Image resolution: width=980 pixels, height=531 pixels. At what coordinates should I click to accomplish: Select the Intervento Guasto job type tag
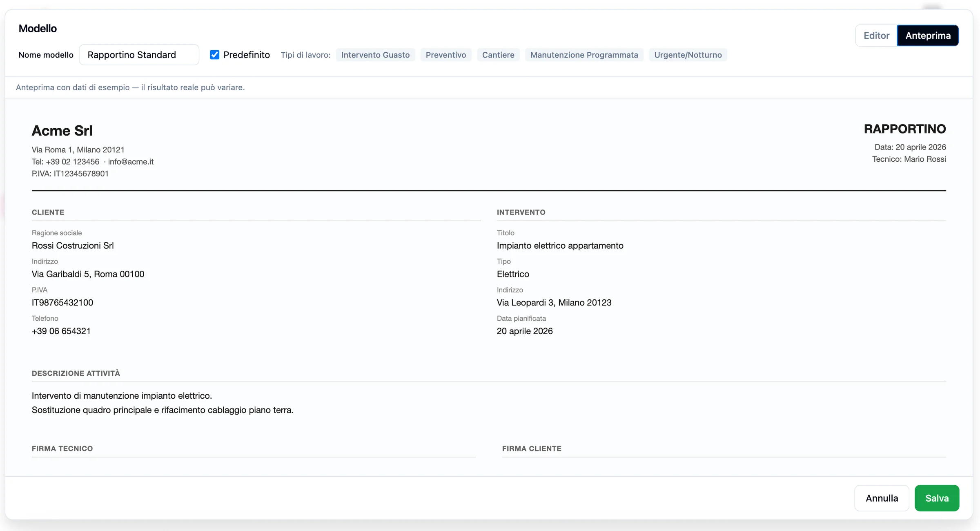[x=375, y=55]
